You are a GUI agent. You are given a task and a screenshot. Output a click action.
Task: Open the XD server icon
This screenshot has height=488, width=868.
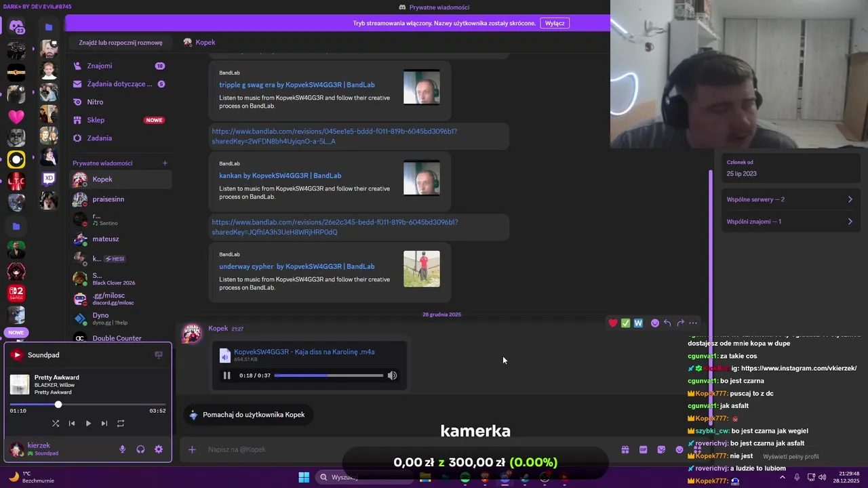click(x=49, y=179)
